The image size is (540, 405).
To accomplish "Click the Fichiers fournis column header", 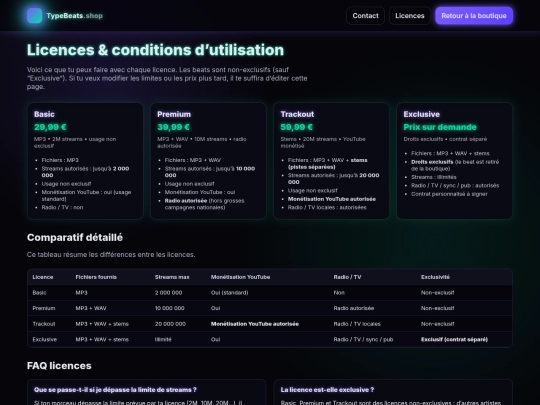I will pyautogui.click(x=96, y=277).
